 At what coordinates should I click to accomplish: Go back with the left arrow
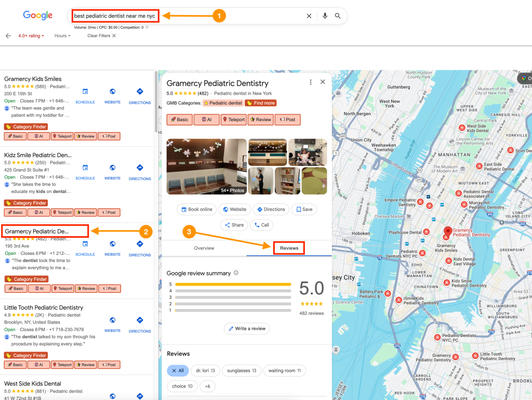[x=8, y=36]
